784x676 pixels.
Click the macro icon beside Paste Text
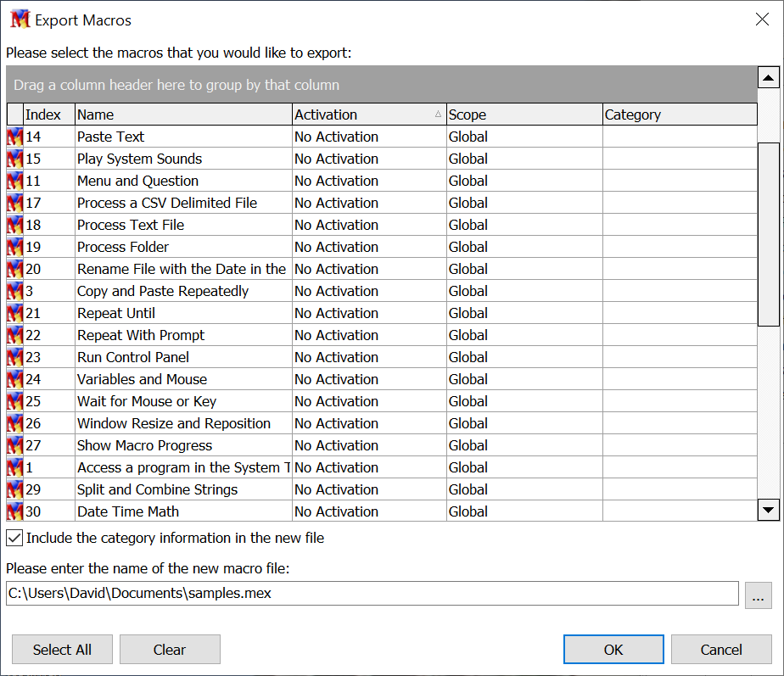(x=15, y=137)
